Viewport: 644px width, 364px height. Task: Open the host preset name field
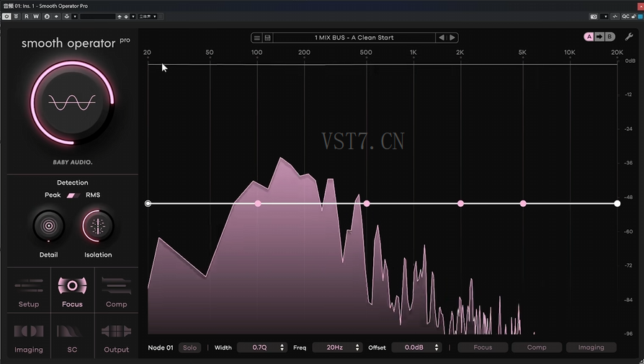(x=97, y=17)
